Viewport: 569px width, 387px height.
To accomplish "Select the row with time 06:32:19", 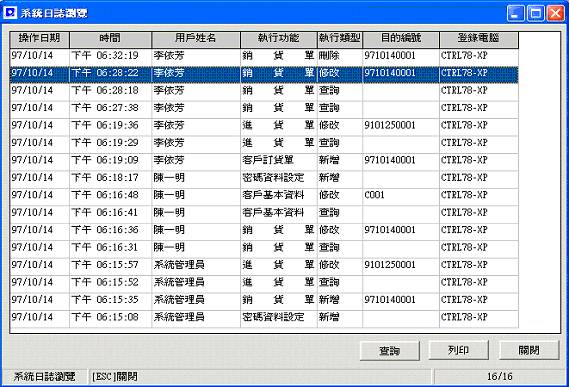I will (264, 56).
